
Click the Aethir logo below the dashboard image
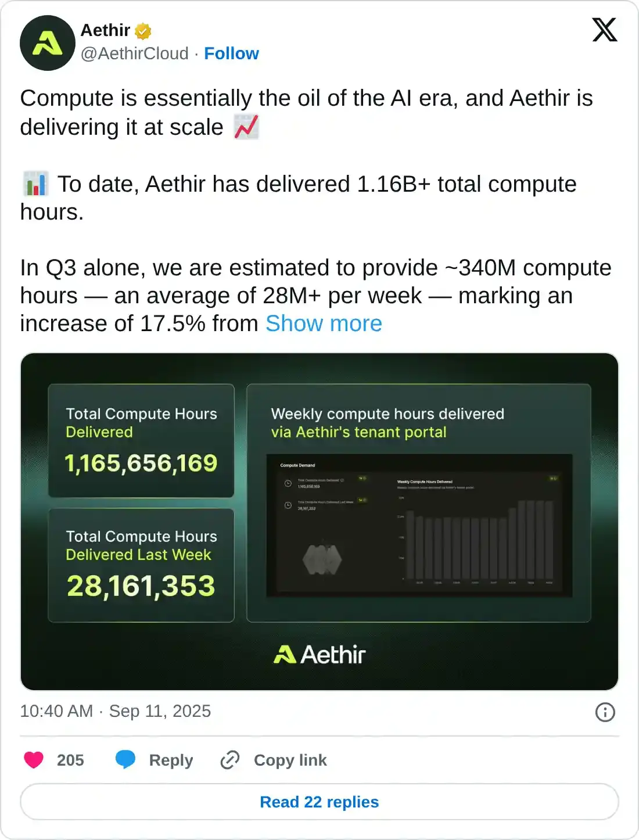(x=320, y=654)
